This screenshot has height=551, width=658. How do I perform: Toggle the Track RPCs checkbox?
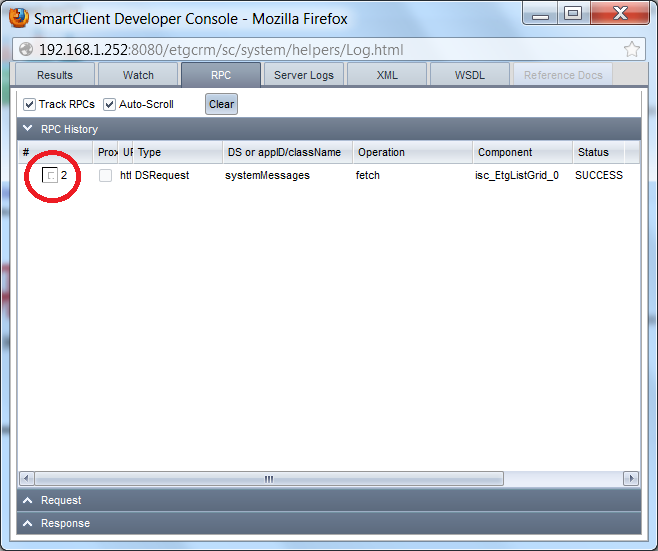pos(30,104)
